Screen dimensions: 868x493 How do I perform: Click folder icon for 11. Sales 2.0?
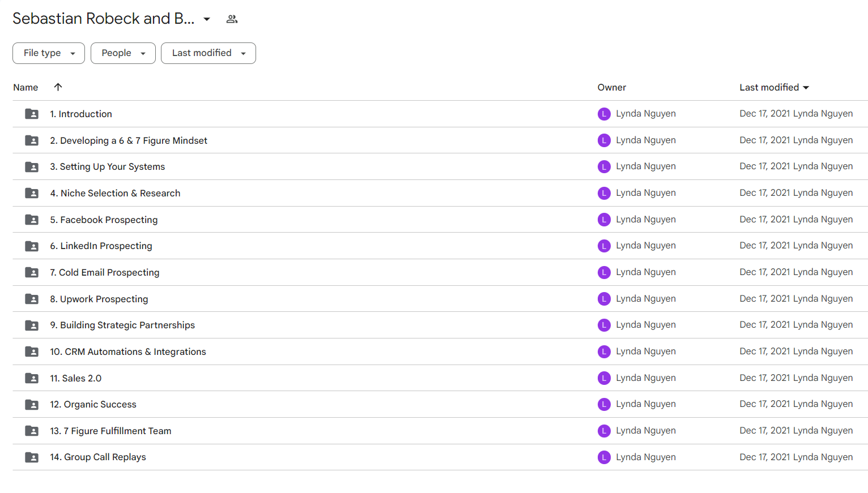[32, 378]
